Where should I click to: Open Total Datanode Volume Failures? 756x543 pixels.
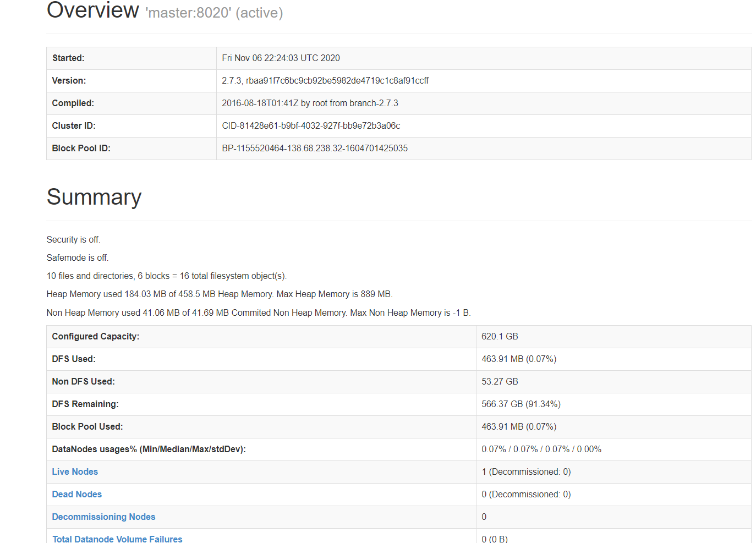(117, 539)
